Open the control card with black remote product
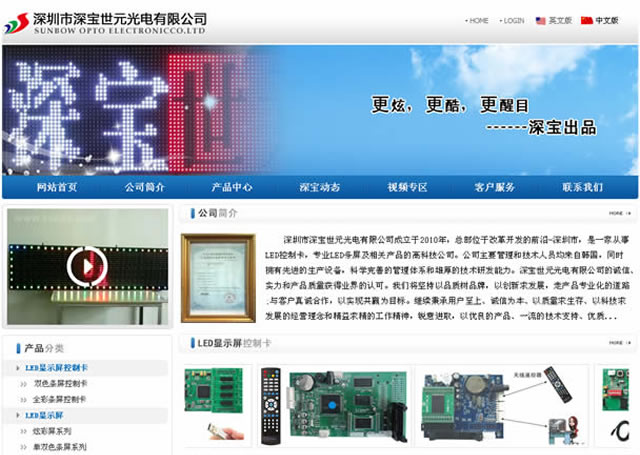 click(335, 405)
